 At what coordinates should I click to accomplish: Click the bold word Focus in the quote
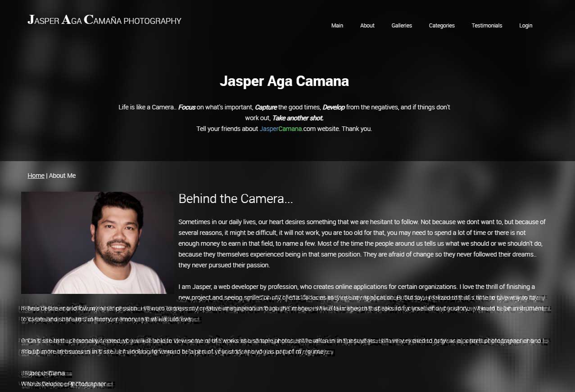tap(187, 107)
